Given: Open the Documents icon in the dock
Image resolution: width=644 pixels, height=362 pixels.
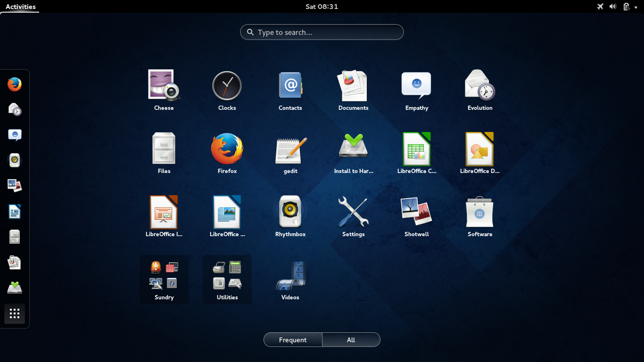Looking at the screenshot, I should coord(15,263).
